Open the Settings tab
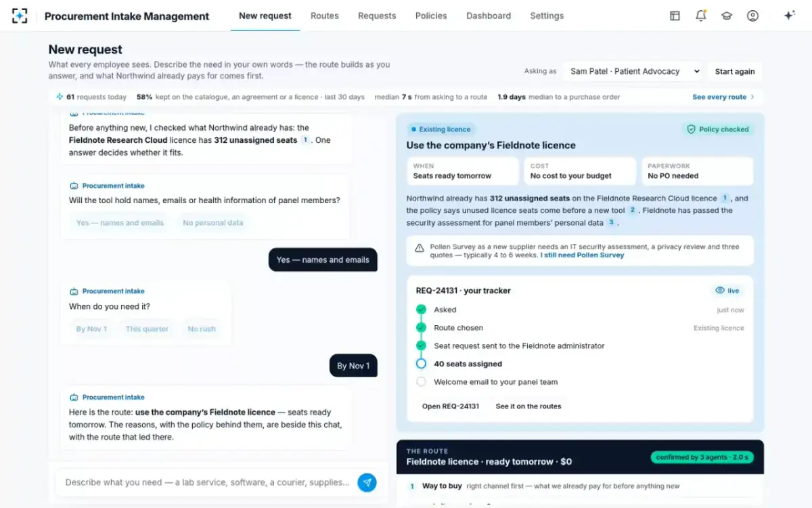Screen dimensions: 812x508 point(547,16)
